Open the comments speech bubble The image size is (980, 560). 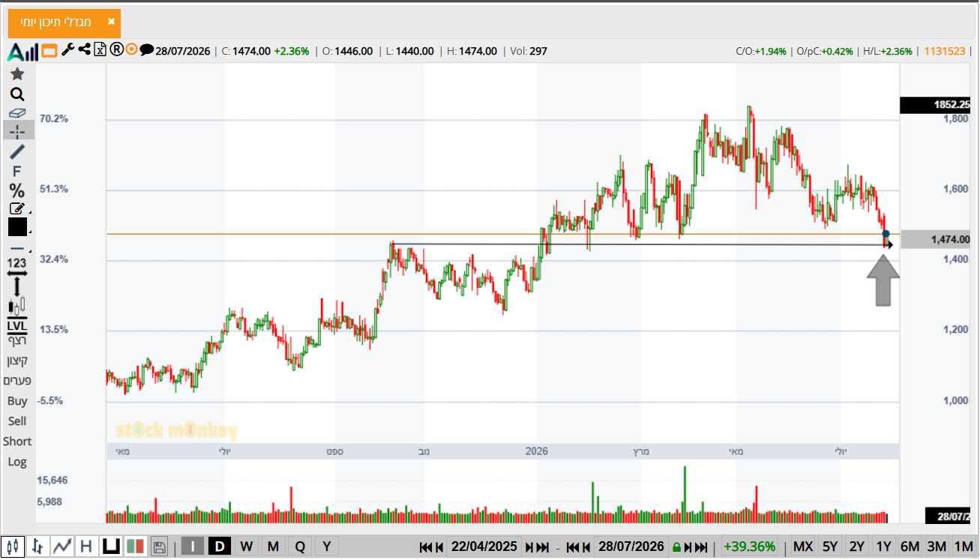pos(147,50)
